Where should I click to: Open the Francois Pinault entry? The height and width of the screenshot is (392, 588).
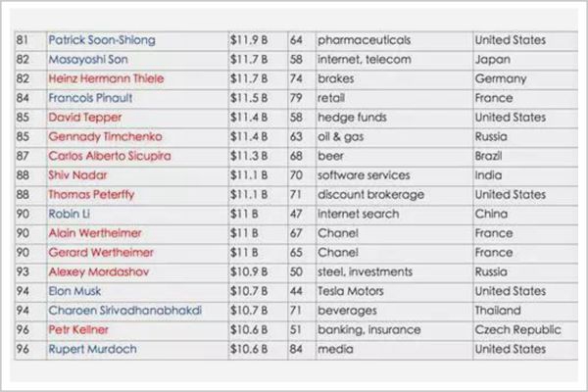[90, 98]
